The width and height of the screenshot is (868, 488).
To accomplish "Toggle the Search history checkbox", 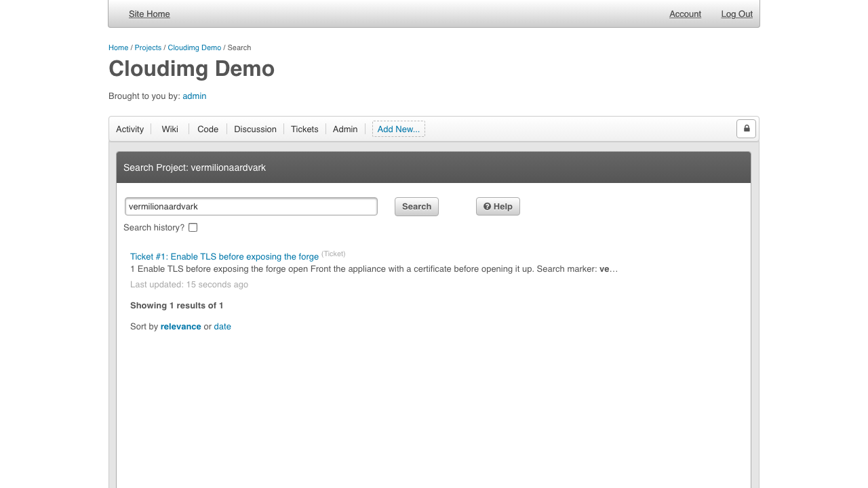I will coord(193,228).
